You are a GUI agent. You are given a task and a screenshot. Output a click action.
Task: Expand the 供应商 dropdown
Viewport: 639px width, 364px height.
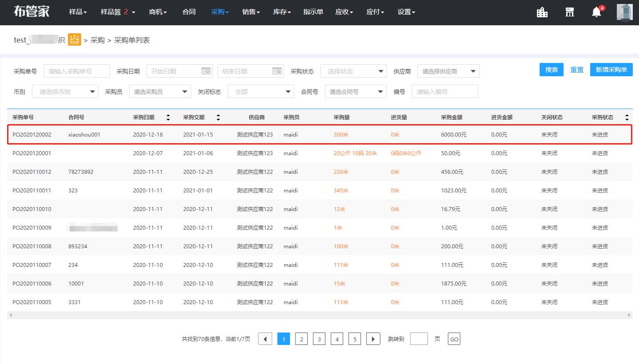pos(449,71)
